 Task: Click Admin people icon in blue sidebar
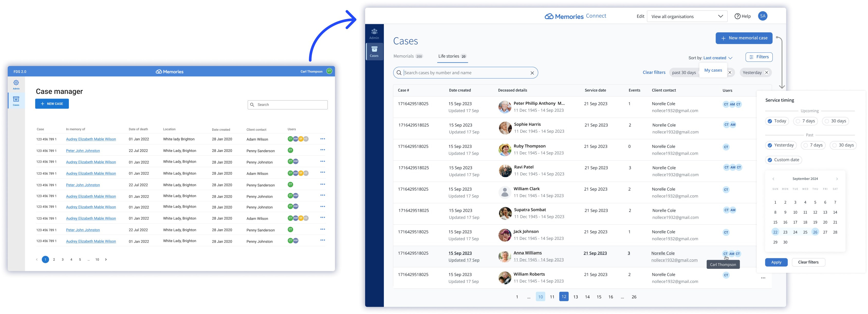[374, 32]
